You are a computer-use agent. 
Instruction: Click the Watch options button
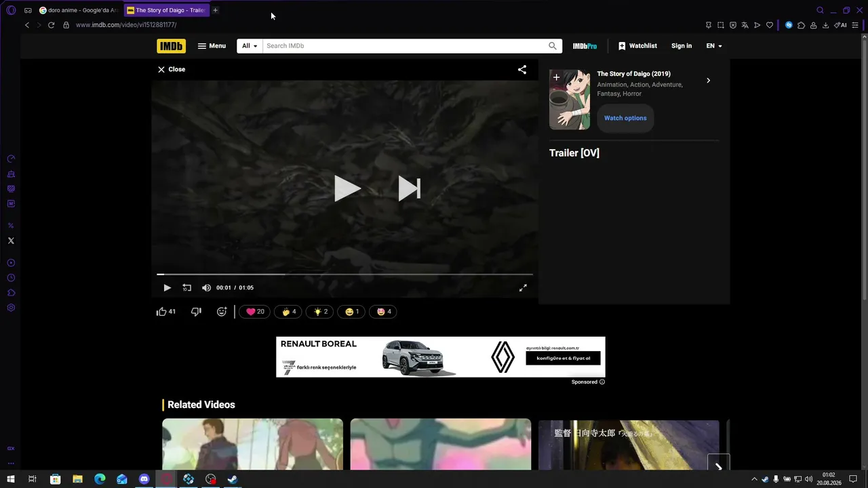(x=625, y=118)
